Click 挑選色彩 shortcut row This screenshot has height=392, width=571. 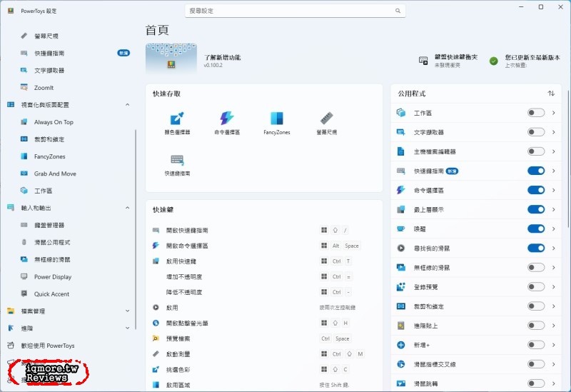pyautogui.click(x=264, y=369)
